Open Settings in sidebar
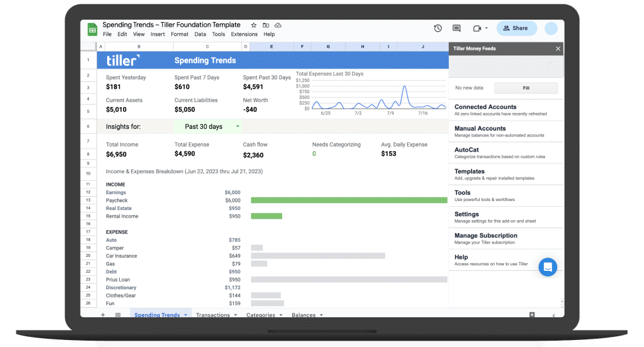This screenshot has width=644, height=347. (506, 217)
